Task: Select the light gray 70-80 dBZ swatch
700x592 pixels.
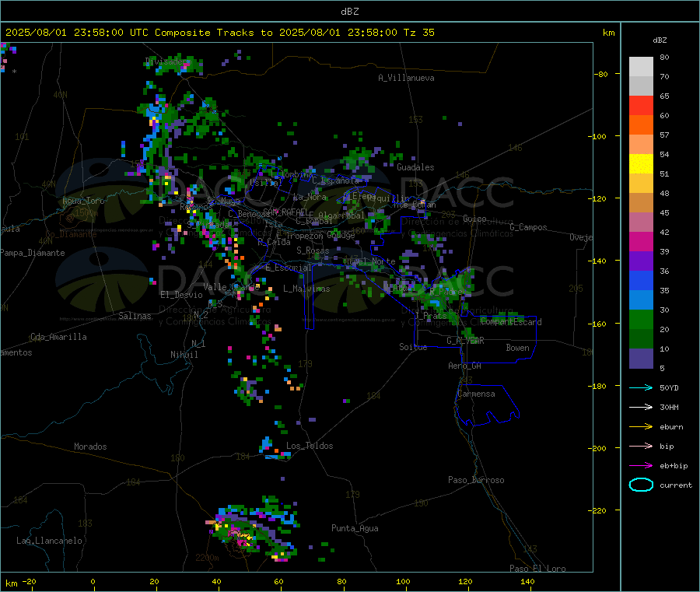Action: (x=641, y=67)
